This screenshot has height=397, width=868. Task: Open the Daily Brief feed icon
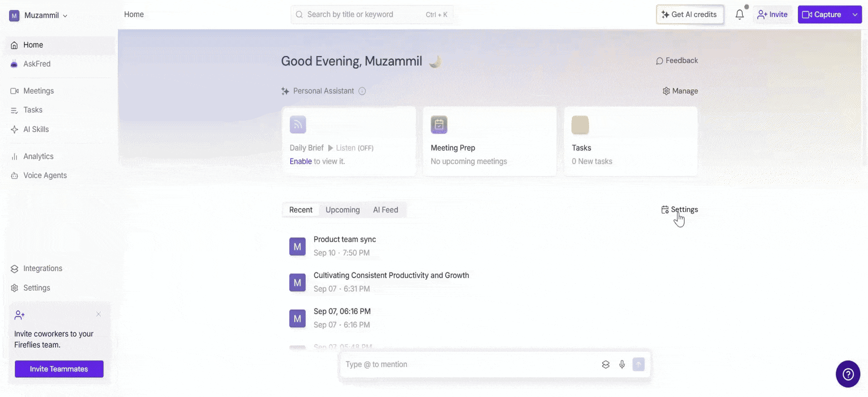click(298, 125)
